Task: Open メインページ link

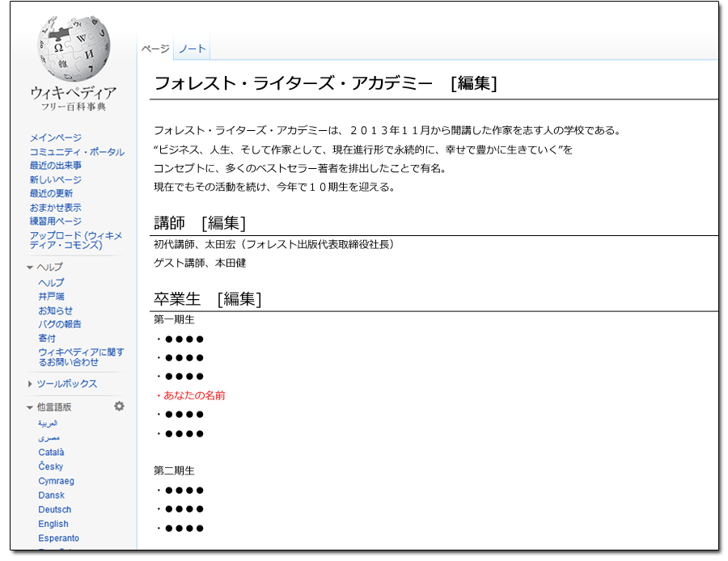Action: click(56, 137)
